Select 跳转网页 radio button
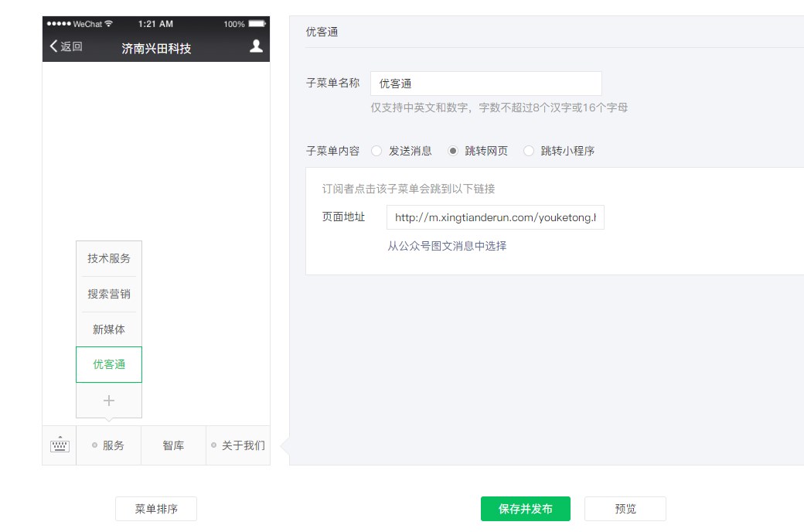Image resolution: width=804 pixels, height=532 pixels. 453,152
